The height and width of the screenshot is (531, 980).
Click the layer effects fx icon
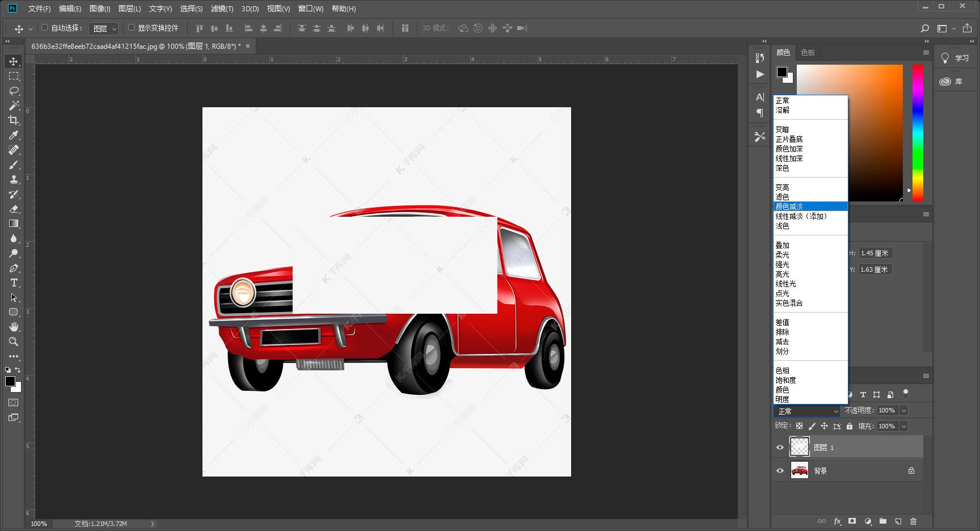(x=837, y=521)
